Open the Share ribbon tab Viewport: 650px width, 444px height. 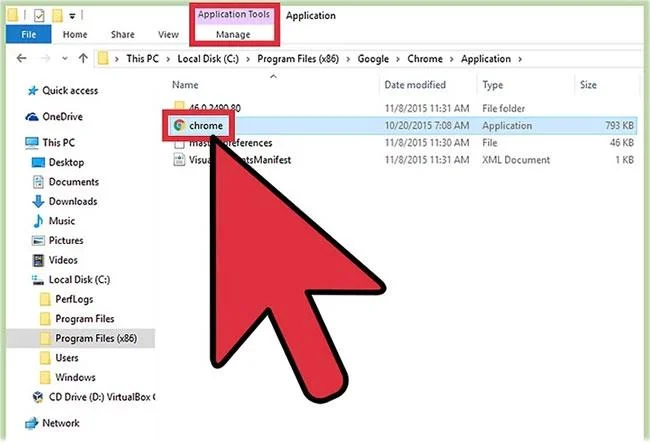[123, 34]
